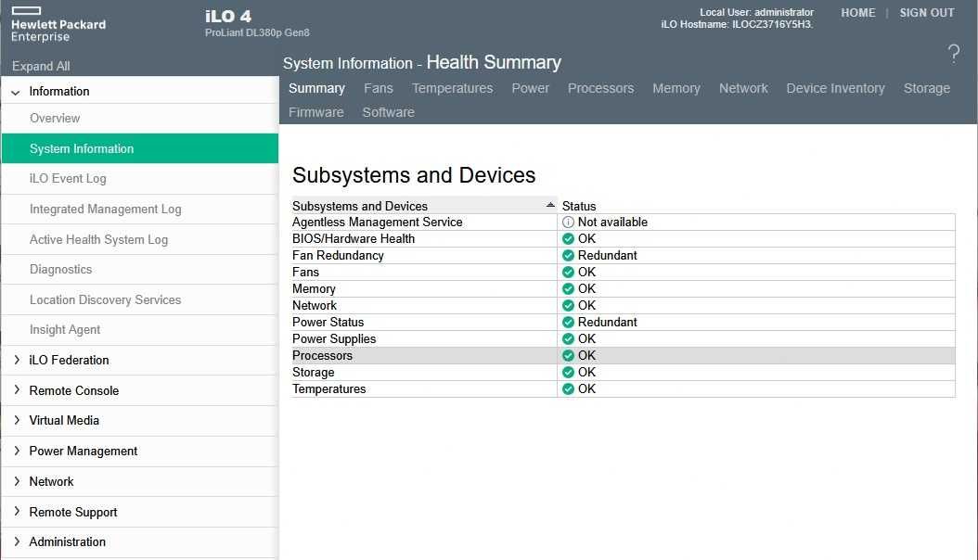This screenshot has width=978, height=560.
Task: Select Temperatures row text
Action: point(328,388)
